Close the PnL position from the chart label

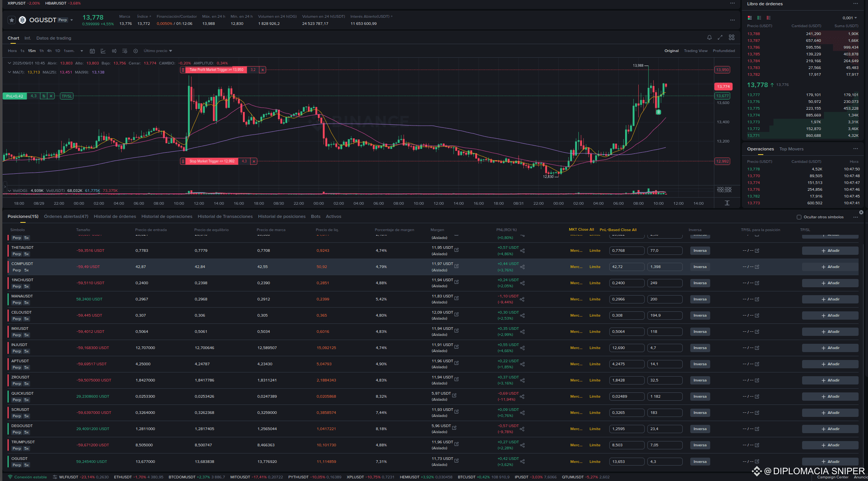(x=51, y=96)
